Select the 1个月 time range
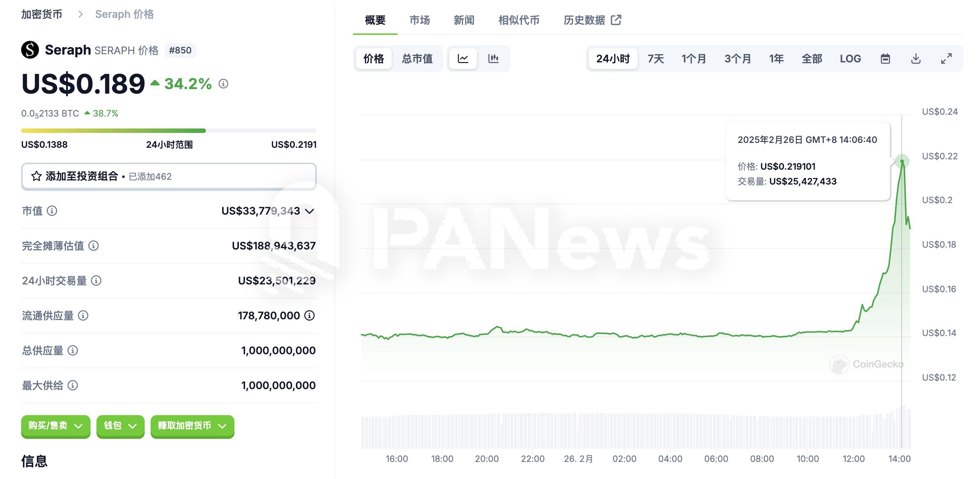980x479 pixels. click(694, 59)
